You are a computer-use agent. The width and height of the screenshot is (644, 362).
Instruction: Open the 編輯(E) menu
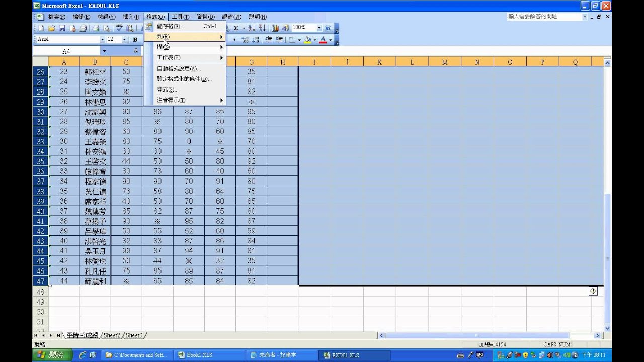tap(81, 17)
